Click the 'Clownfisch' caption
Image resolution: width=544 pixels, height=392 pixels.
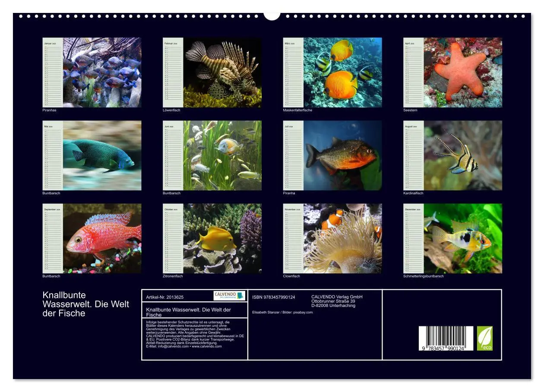click(x=291, y=276)
